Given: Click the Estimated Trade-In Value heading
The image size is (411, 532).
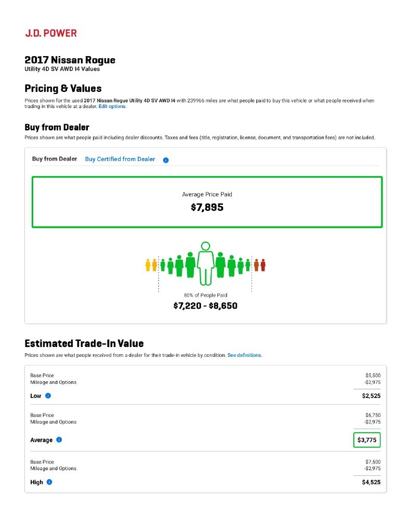Looking at the screenshot, I should coord(84,343).
